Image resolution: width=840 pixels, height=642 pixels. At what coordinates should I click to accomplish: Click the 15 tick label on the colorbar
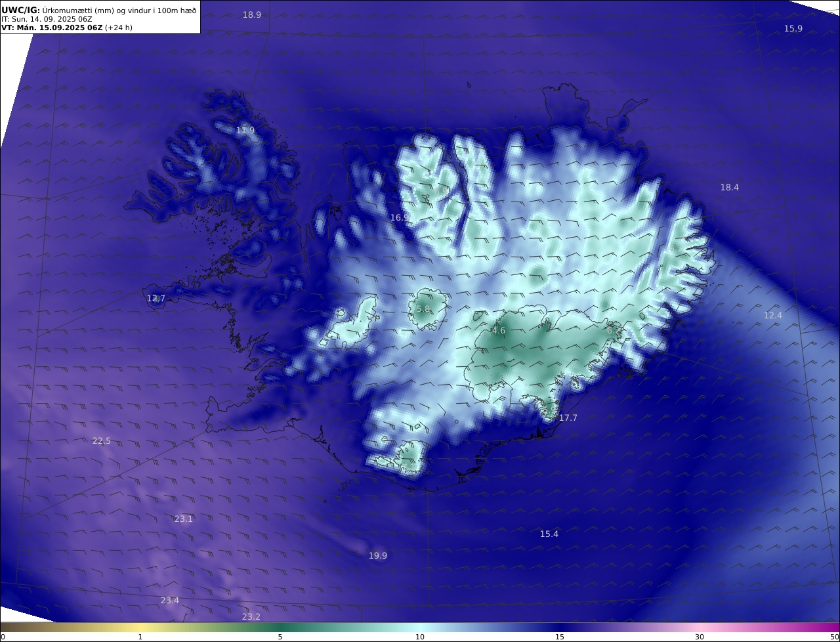point(560,637)
